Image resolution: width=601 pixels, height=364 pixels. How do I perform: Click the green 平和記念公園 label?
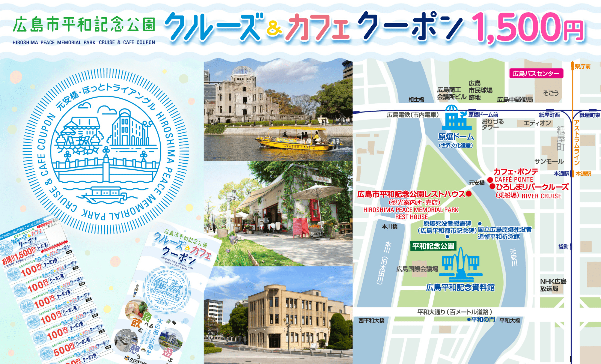433,246
